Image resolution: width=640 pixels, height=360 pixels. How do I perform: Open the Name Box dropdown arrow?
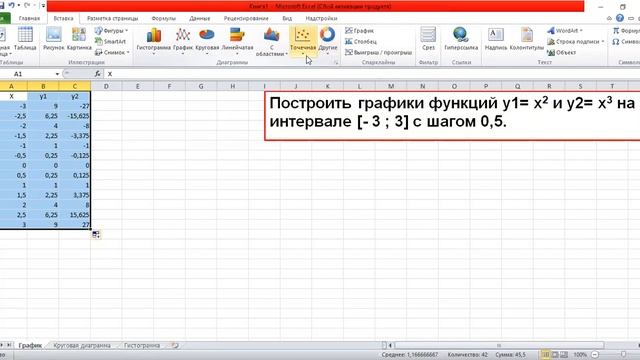point(57,74)
